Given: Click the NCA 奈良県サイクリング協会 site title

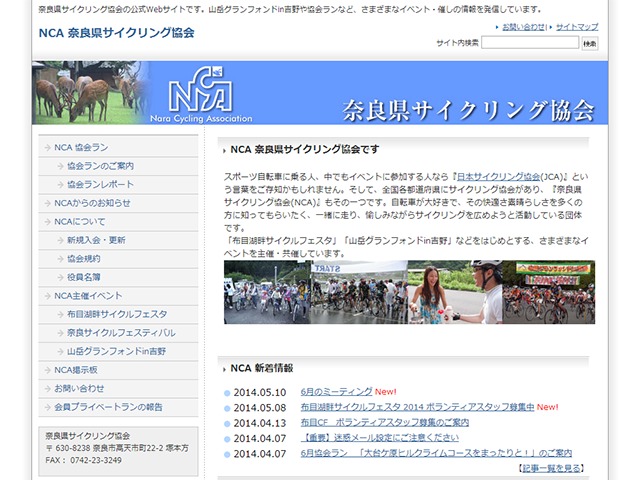Looking at the screenshot, I should point(116,33).
